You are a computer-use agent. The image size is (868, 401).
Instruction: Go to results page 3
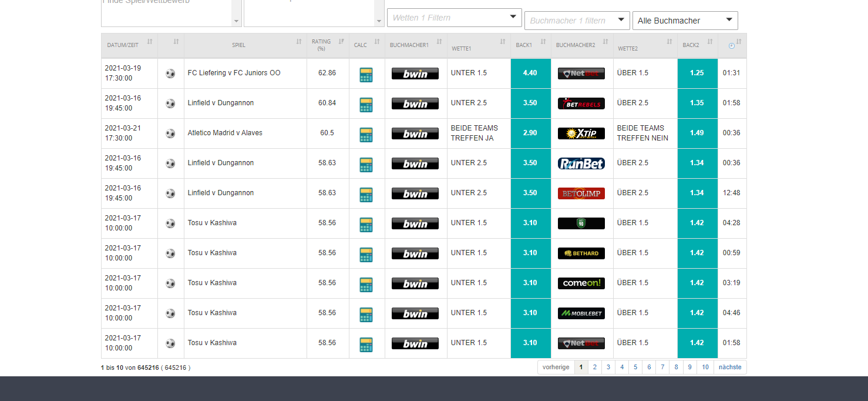[x=608, y=367]
